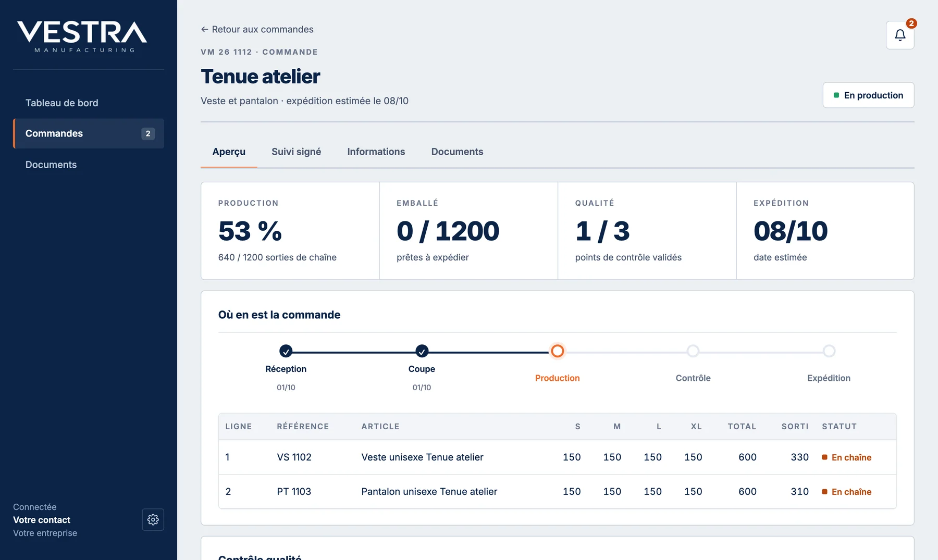The height and width of the screenshot is (560, 938).
Task: Click the Expédition step circle
Action: click(829, 351)
